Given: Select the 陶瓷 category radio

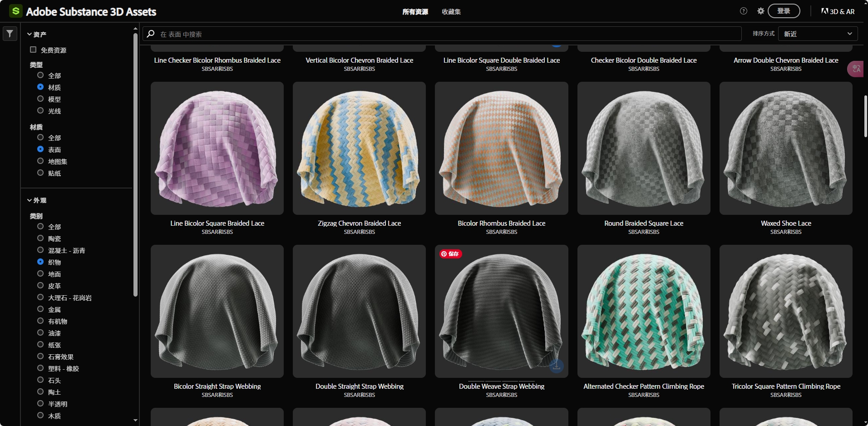Looking at the screenshot, I should pyautogui.click(x=40, y=238).
